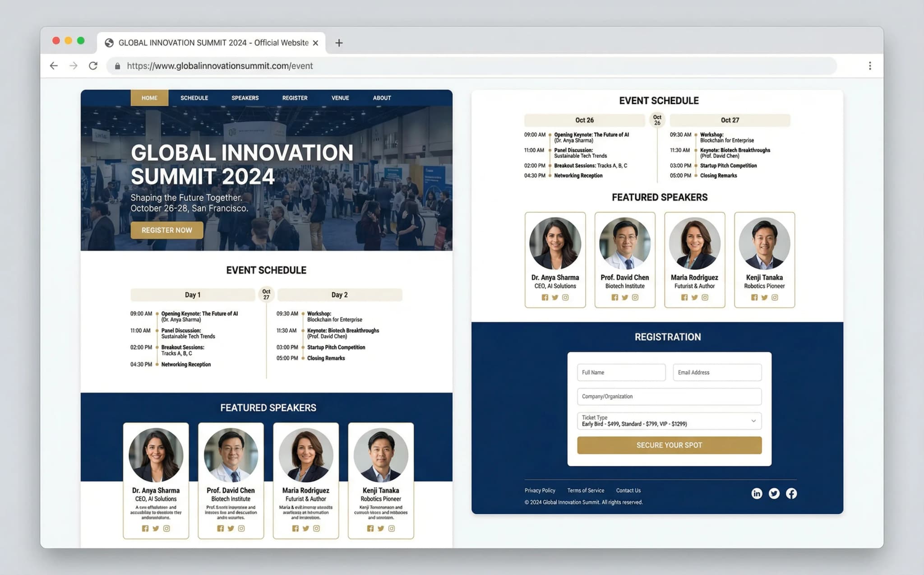Click the Full Name input field
Viewport: 924px width, 575px height.
pyautogui.click(x=621, y=372)
